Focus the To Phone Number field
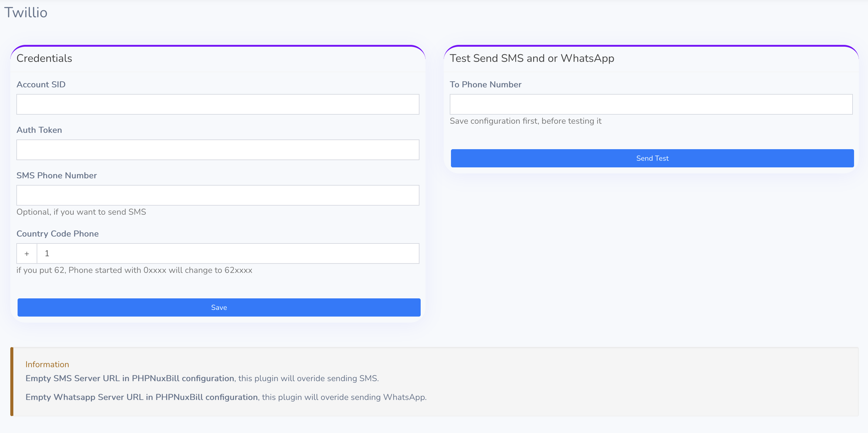Screen dimensions: 868x433 pos(651,104)
